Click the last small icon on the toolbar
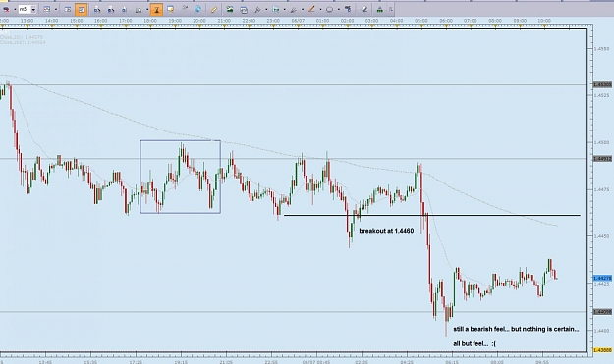 coord(391,10)
